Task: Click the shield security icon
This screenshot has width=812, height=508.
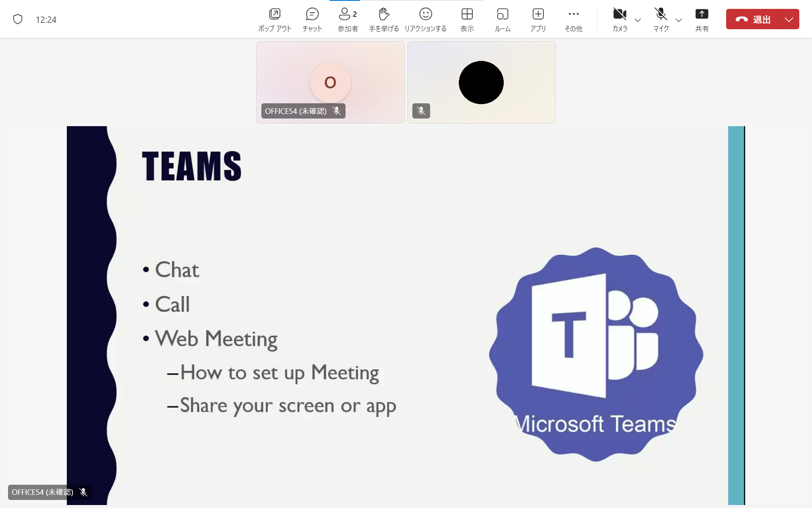Action: (18, 19)
